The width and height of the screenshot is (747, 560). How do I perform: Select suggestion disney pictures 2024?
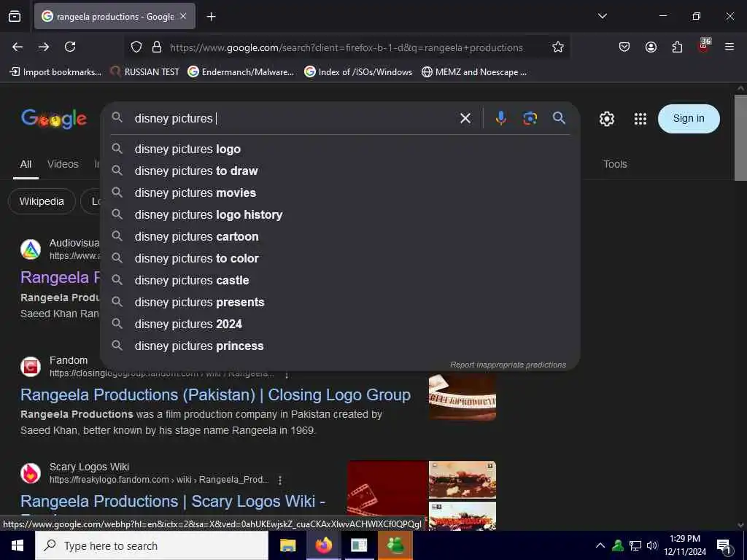[340, 324]
